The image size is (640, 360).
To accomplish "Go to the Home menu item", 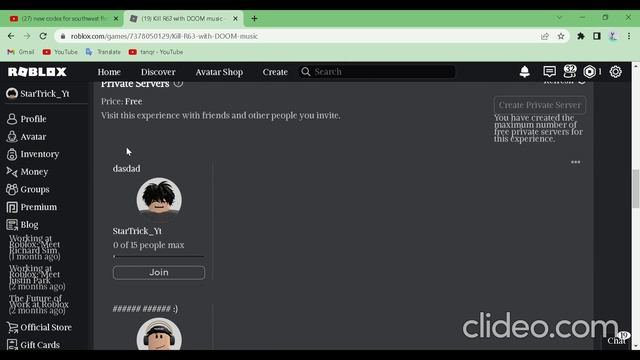I will (x=109, y=72).
